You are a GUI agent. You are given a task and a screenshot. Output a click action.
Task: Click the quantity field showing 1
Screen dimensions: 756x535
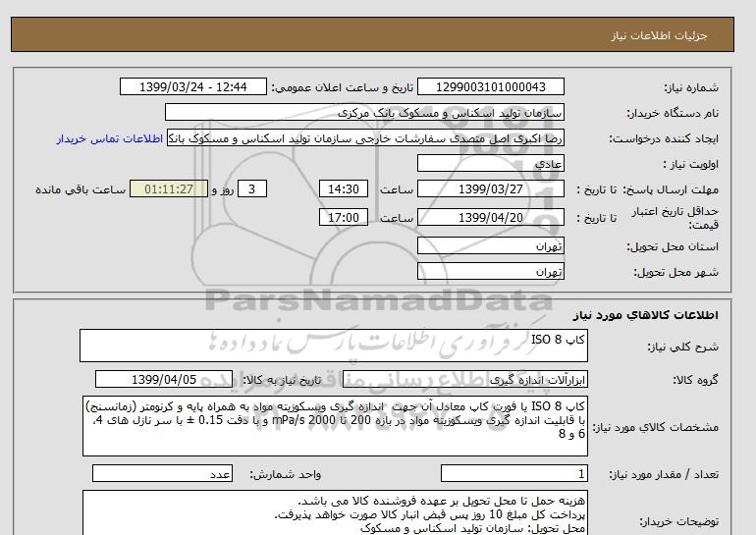tap(514, 474)
